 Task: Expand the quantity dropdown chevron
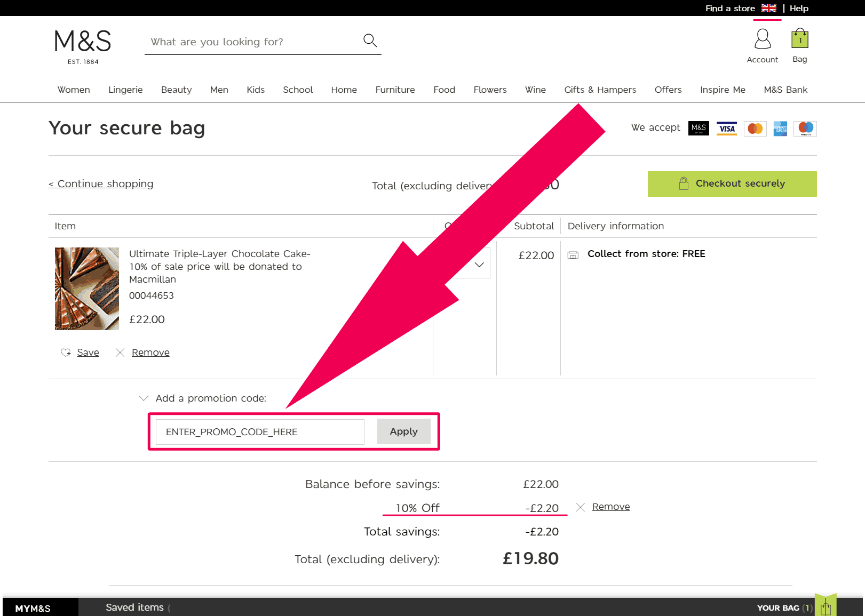(x=479, y=265)
